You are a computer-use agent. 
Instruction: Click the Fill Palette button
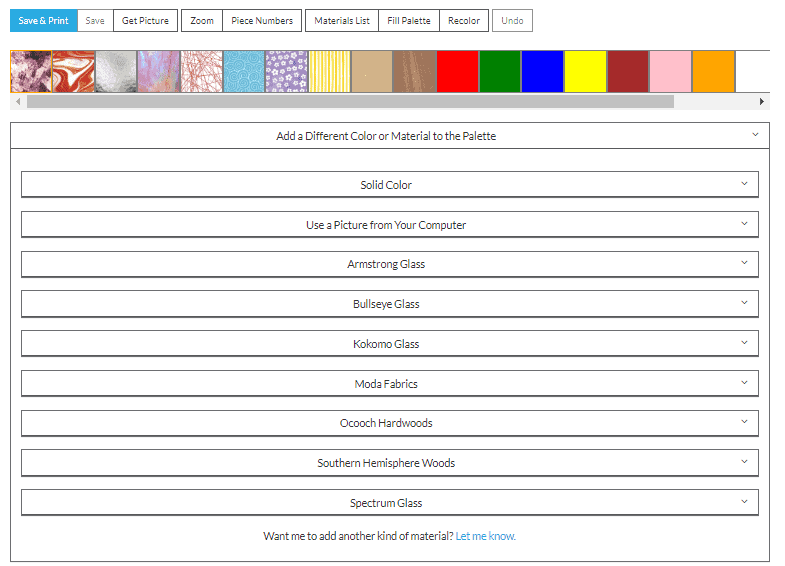(408, 21)
